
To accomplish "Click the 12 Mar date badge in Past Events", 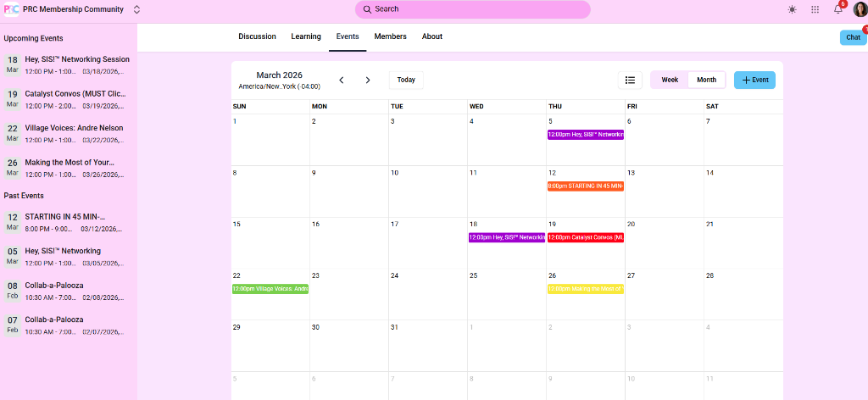I will pos(12,221).
